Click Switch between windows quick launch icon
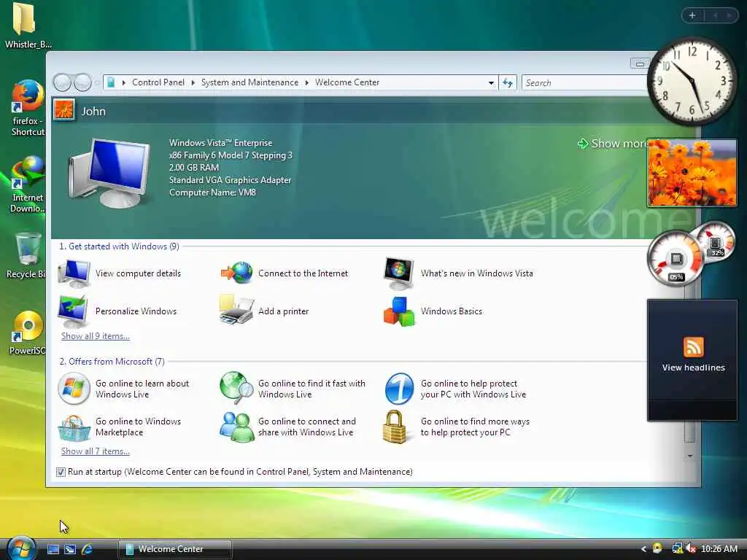Image resolution: width=747 pixels, height=560 pixels. [x=70, y=550]
